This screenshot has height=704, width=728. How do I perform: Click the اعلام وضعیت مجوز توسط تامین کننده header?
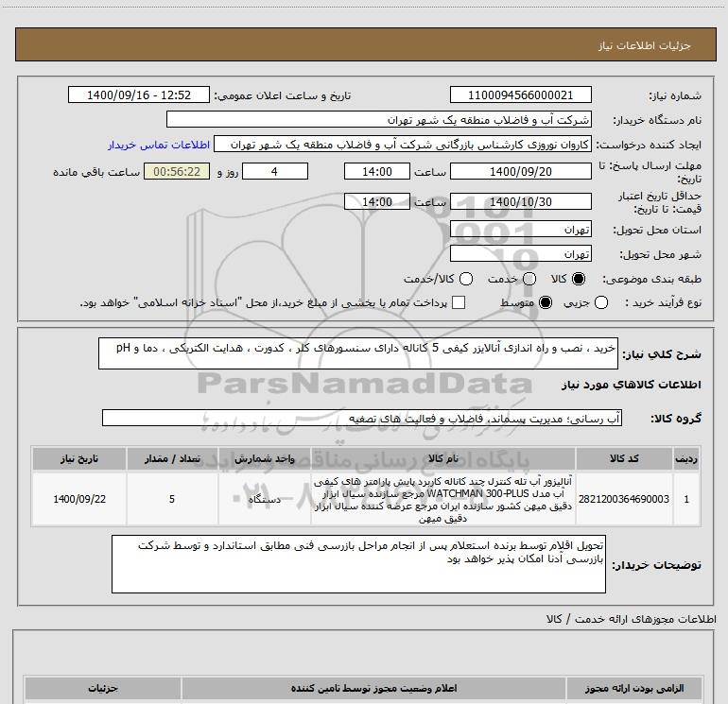tap(373, 688)
